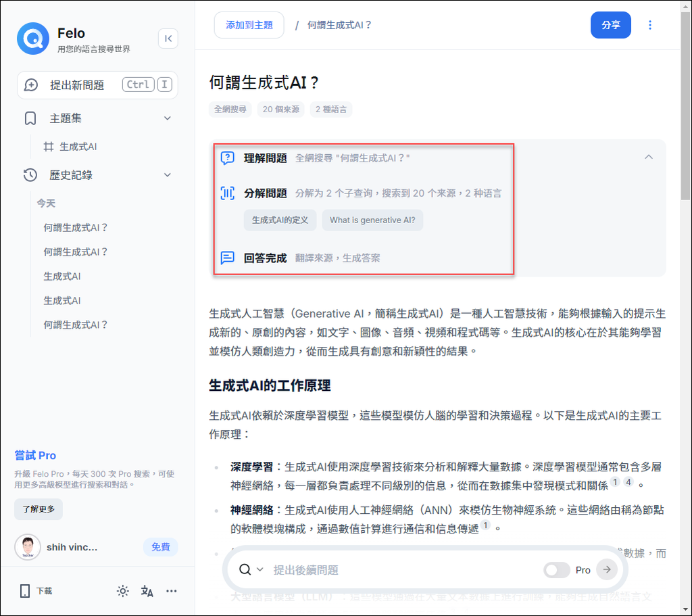Click the 20 個來源 tag
This screenshot has width=692, height=616.
point(281,110)
